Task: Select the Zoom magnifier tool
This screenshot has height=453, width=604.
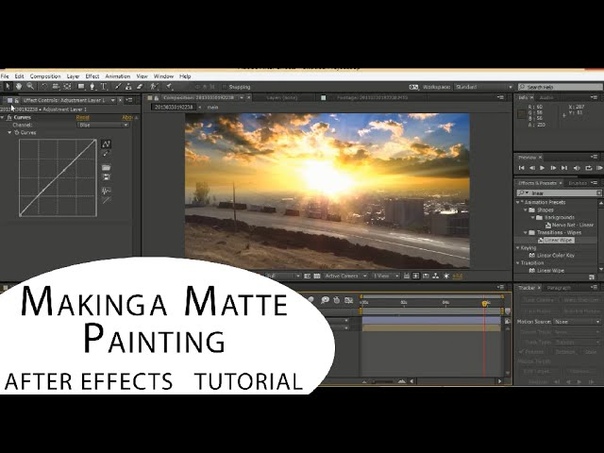Action: tap(30, 87)
